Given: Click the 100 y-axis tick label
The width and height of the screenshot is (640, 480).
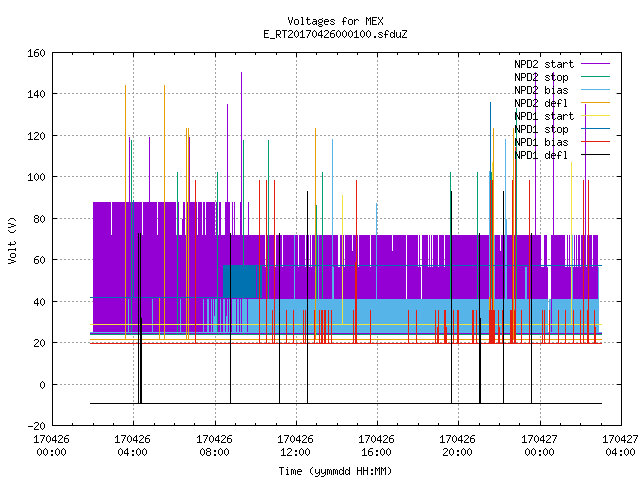Looking at the screenshot, I should [x=36, y=177].
